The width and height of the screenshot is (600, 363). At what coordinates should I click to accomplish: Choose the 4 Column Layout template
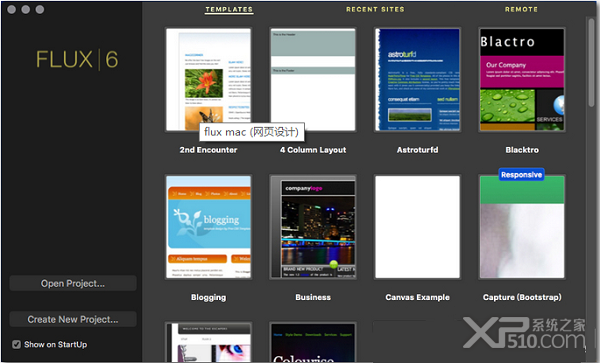click(x=313, y=80)
